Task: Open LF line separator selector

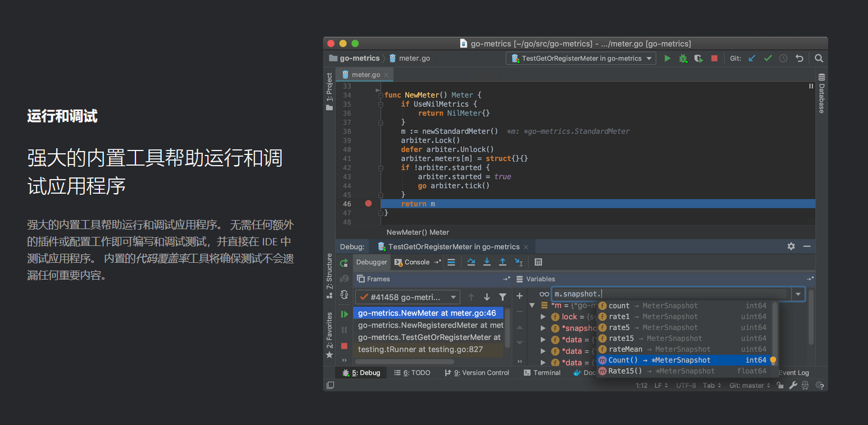Action: pyautogui.click(x=661, y=386)
